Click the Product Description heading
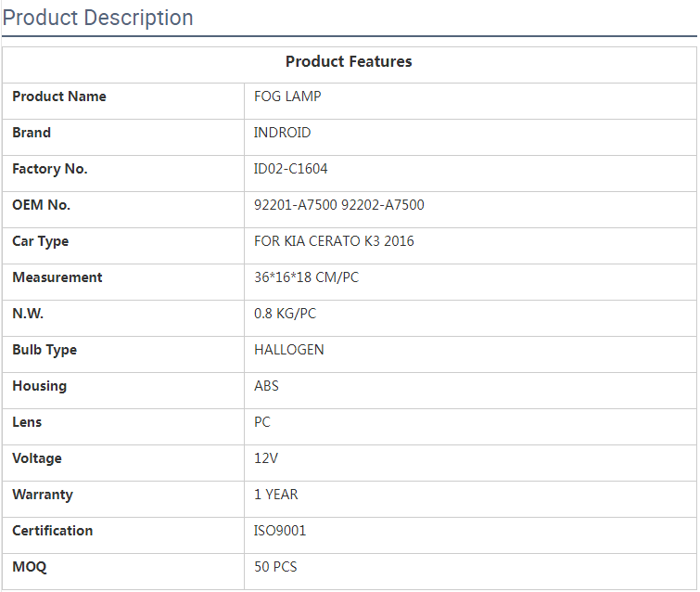This screenshot has width=700, height=592. 98,18
